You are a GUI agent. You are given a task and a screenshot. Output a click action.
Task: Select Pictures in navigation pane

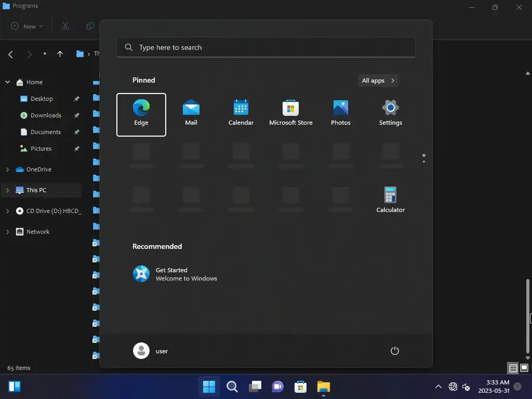(x=41, y=149)
